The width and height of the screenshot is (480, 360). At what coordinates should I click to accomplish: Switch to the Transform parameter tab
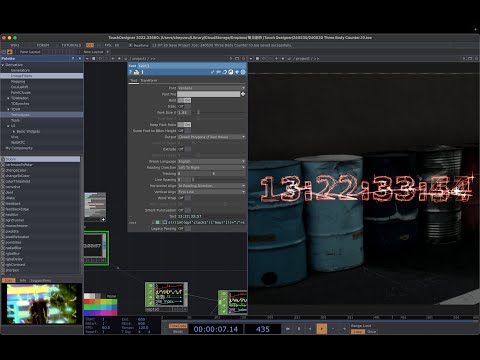click(x=149, y=80)
